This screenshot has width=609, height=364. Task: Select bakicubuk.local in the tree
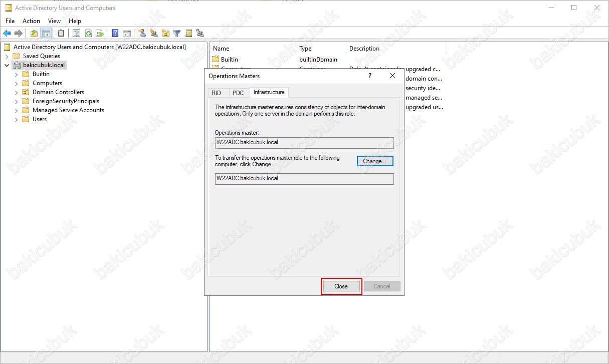pyautogui.click(x=44, y=65)
